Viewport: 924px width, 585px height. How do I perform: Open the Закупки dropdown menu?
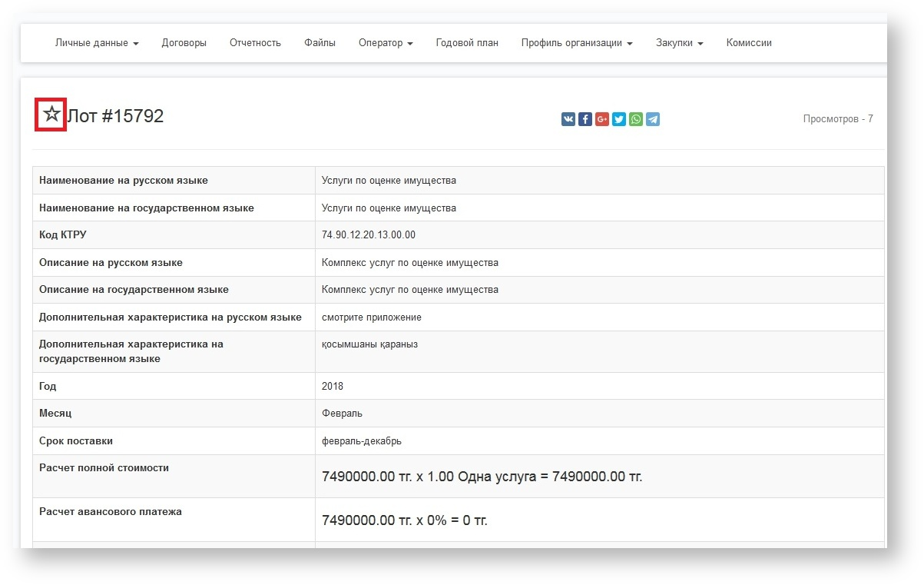point(679,43)
